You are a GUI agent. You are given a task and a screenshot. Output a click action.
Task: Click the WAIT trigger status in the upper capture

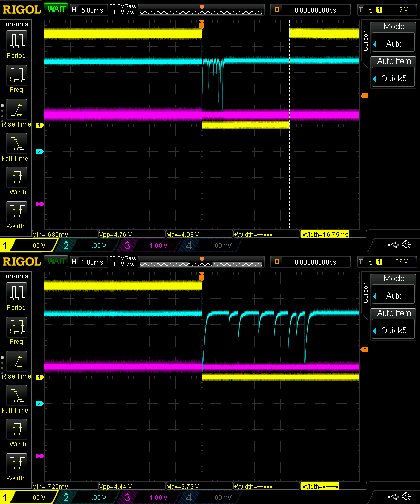[x=56, y=9]
